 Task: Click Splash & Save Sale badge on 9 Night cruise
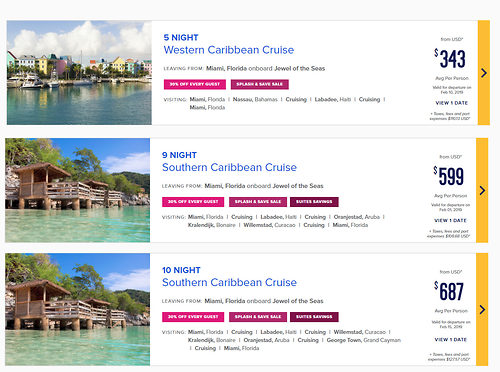pos(258,202)
